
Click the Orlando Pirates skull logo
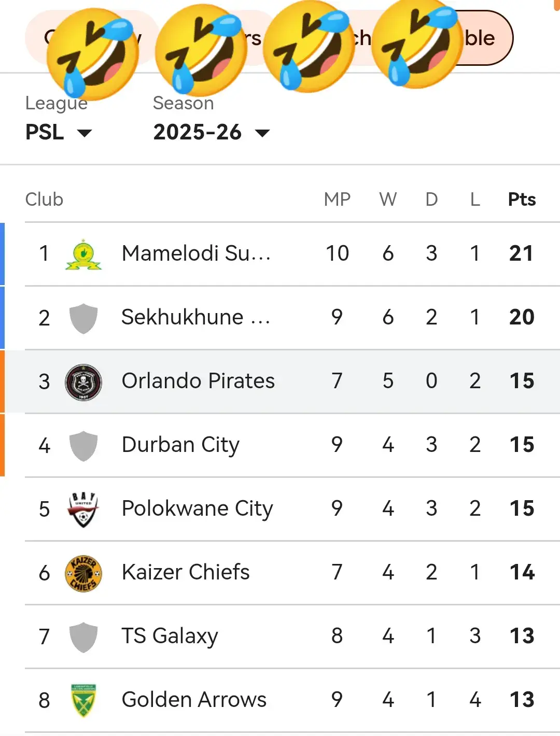83,382
